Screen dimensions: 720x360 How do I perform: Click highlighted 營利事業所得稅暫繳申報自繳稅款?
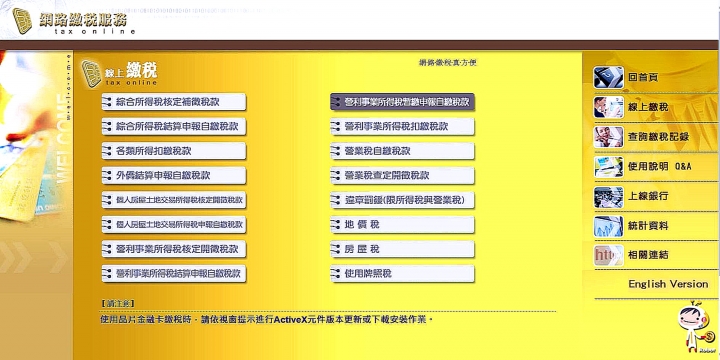point(402,102)
